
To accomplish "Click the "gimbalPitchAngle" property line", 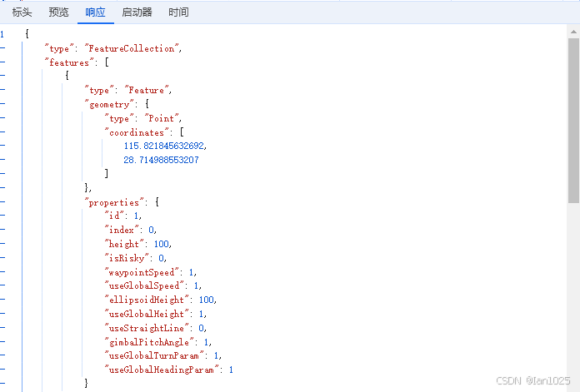I will coord(158,343).
